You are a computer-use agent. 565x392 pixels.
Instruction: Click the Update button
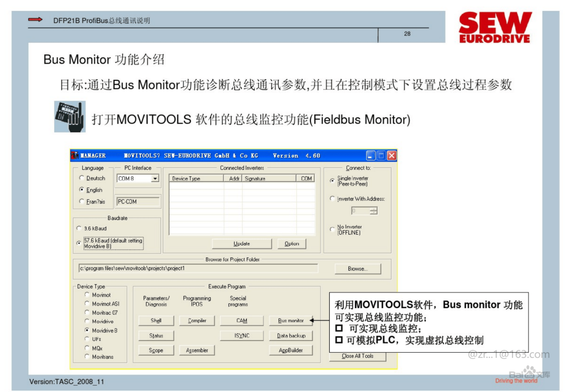coord(242,243)
